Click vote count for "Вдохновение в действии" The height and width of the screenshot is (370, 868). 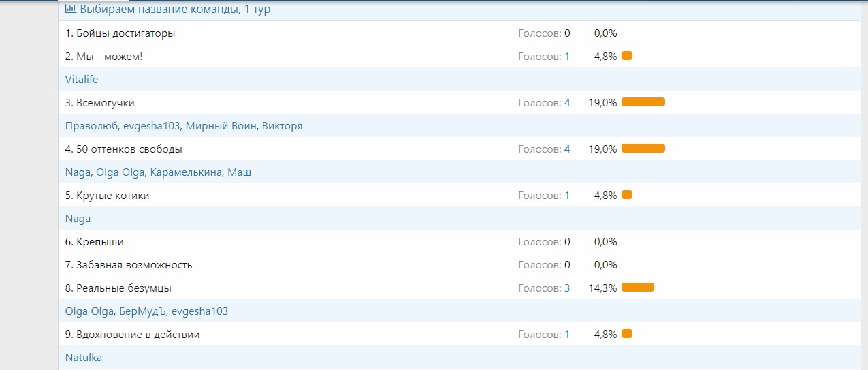(x=567, y=335)
